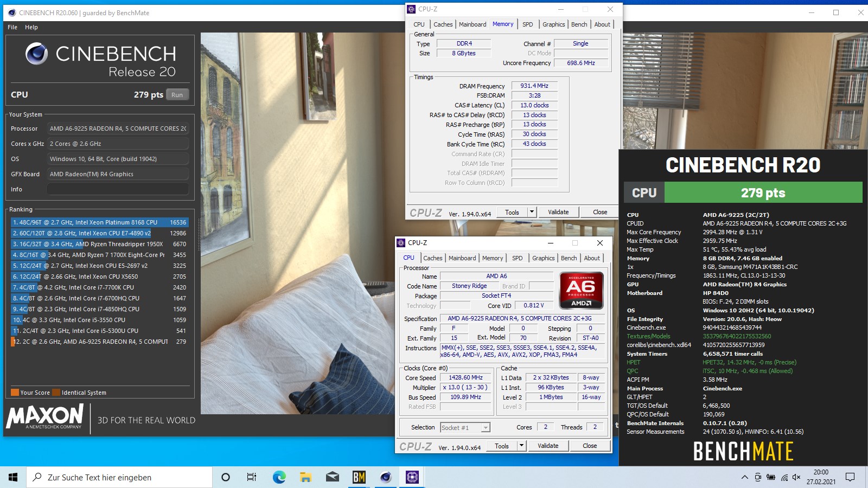
Task: Open Tools dropdown arrow in upper CPU-Z
Action: tap(532, 212)
